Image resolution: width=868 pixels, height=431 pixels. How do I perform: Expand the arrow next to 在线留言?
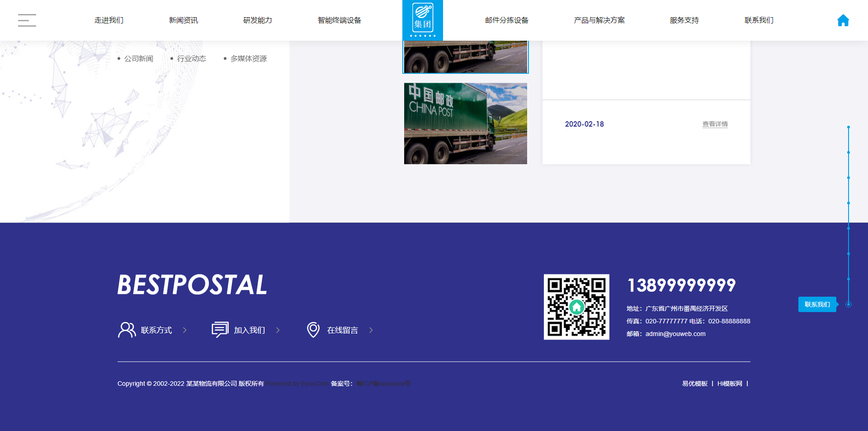pos(371,330)
